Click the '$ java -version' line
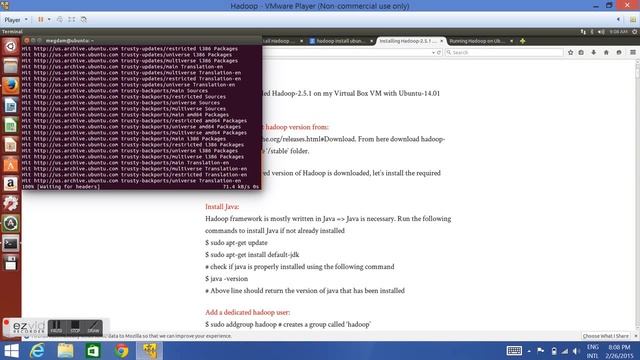The height and width of the screenshot is (360, 640). point(227,279)
